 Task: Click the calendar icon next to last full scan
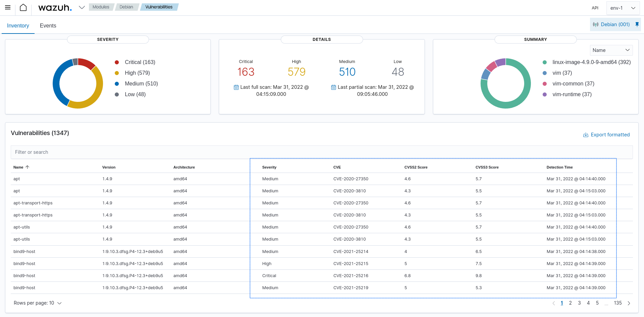click(236, 87)
